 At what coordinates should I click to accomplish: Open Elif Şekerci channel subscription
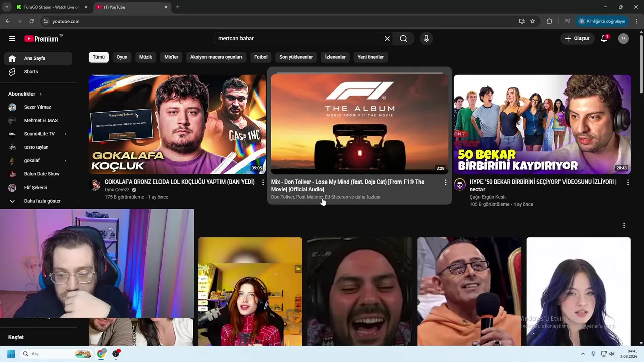[x=38, y=188]
